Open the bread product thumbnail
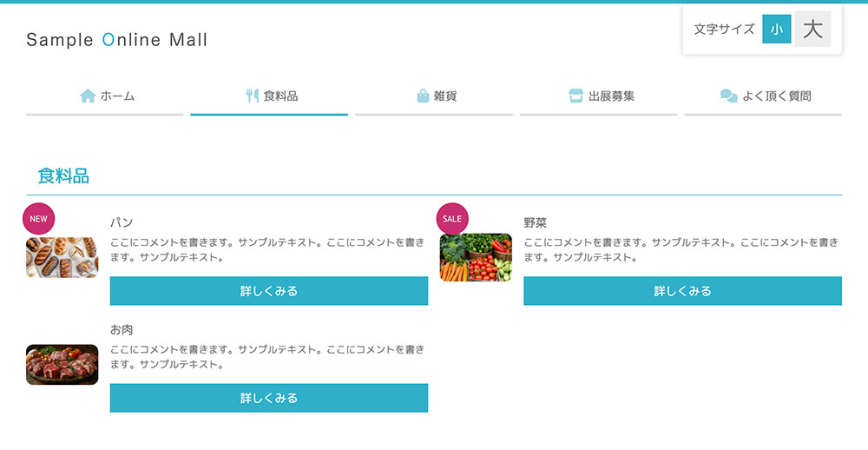 62,258
